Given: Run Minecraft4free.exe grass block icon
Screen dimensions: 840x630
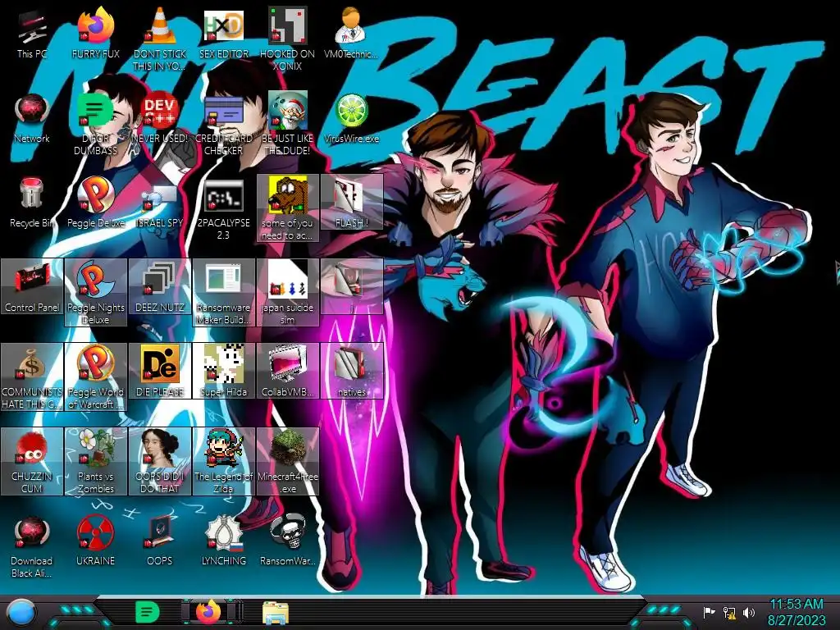Looking at the screenshot, I should pos(288,461).
